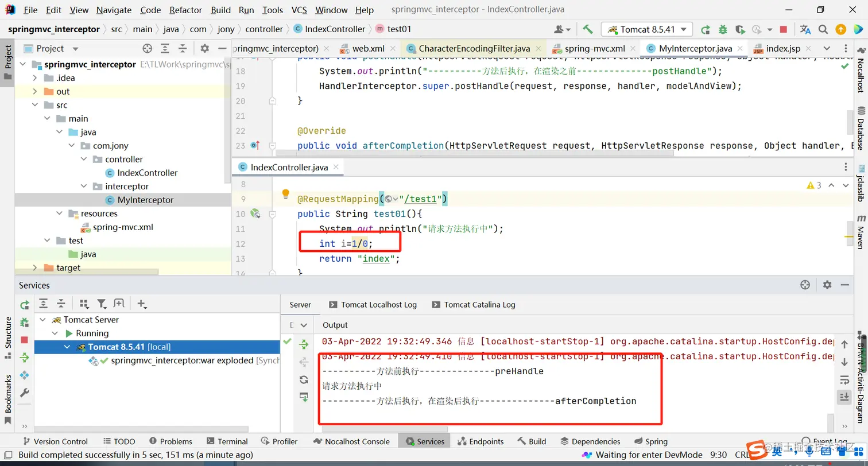868x466 pixels.
Task: Open the Services filter funnel icon
Action: click(x=102, y=304)
